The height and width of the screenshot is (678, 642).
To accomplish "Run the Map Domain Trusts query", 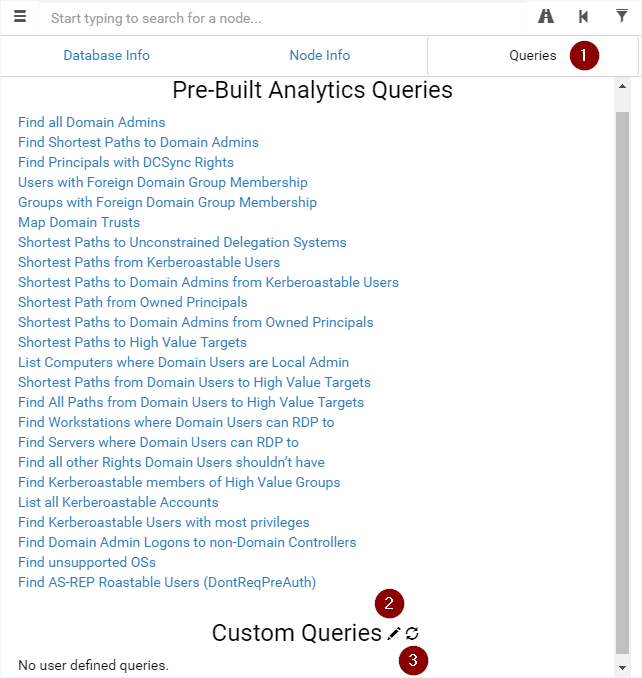I will (x=79, y=222).
